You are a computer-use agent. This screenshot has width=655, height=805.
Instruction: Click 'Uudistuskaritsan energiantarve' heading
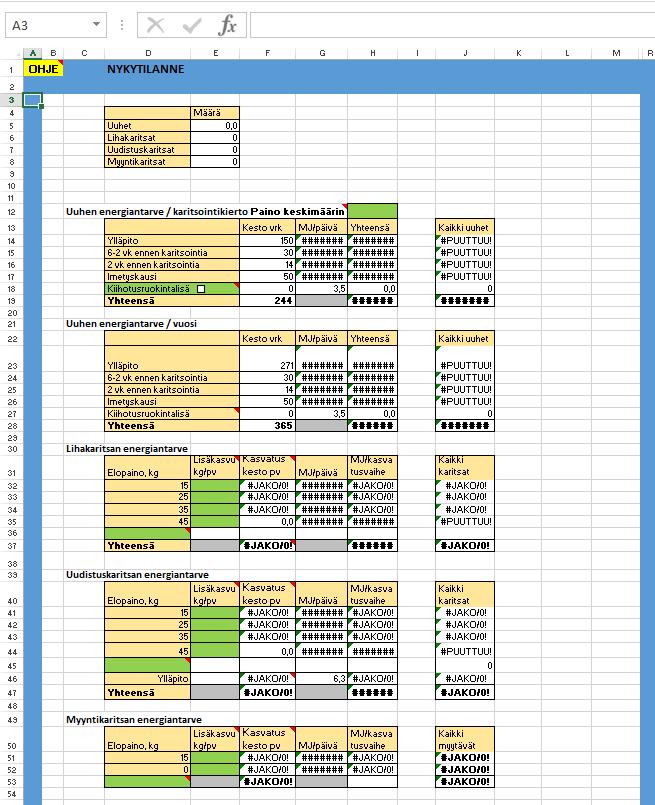point(137,574)
